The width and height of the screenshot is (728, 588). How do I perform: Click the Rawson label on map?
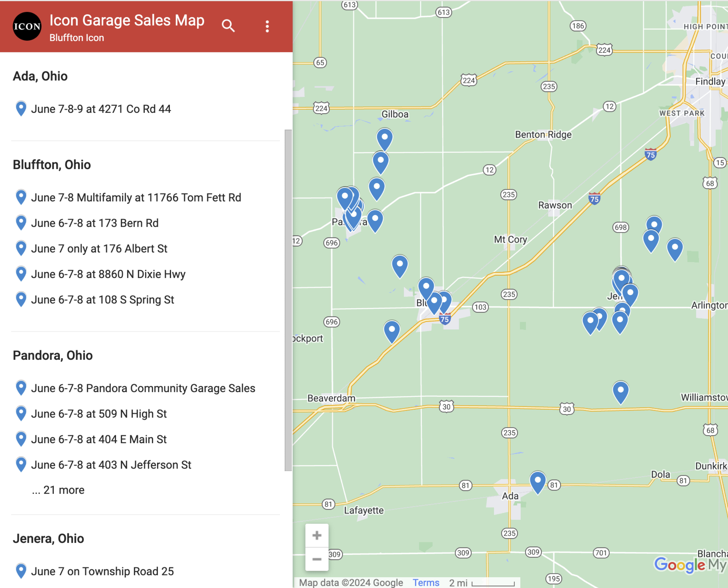pos(555,205)
